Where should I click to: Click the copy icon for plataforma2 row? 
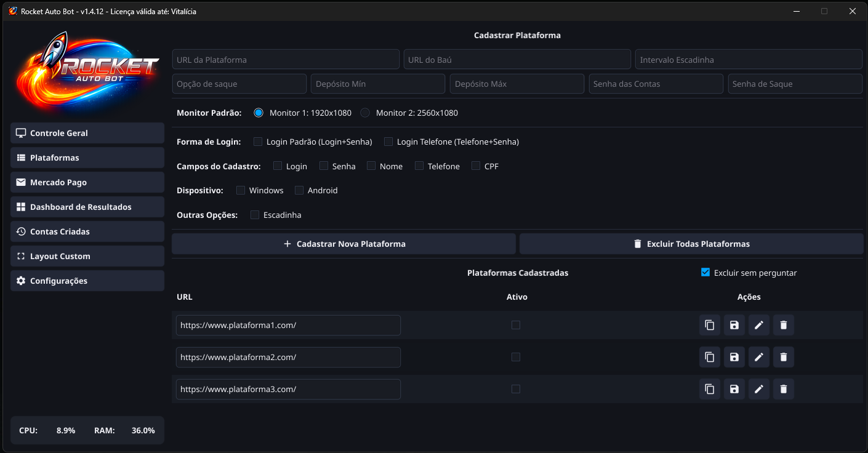coord(709,357)
